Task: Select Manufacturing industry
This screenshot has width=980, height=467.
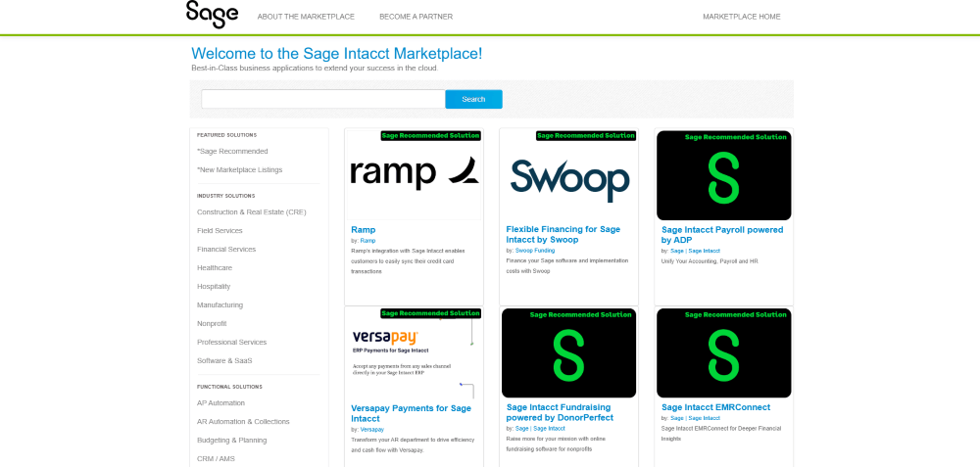Action: pyautogui.click(x=220, y=305)
